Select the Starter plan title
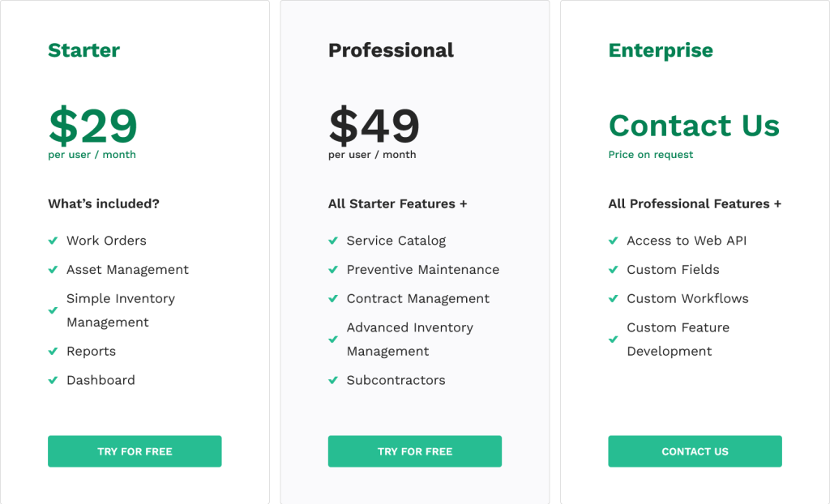The image size is (830, 504). pyautogui.click(x=83, y=50)
